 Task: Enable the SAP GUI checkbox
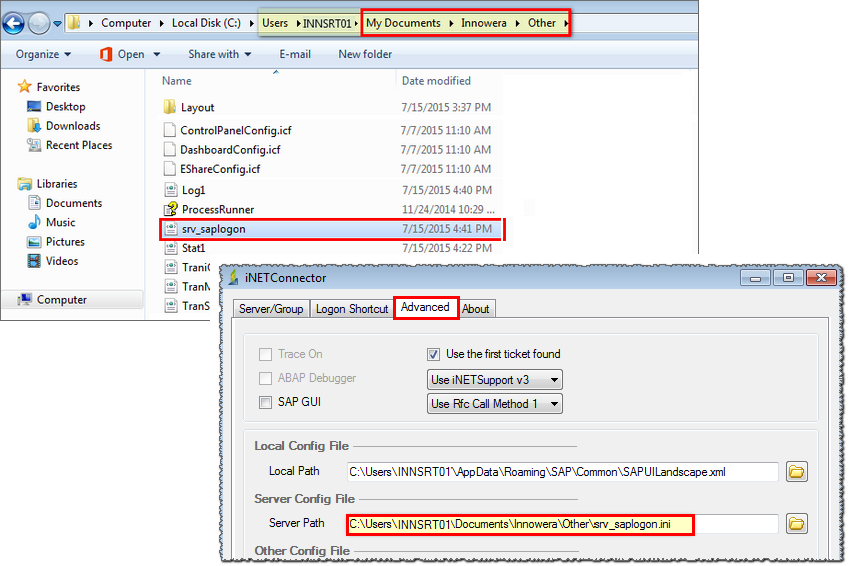tap(265, 403)
